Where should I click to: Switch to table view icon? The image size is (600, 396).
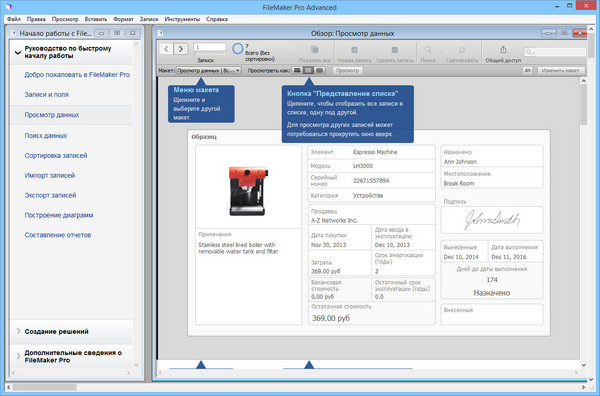pos(320,70)
